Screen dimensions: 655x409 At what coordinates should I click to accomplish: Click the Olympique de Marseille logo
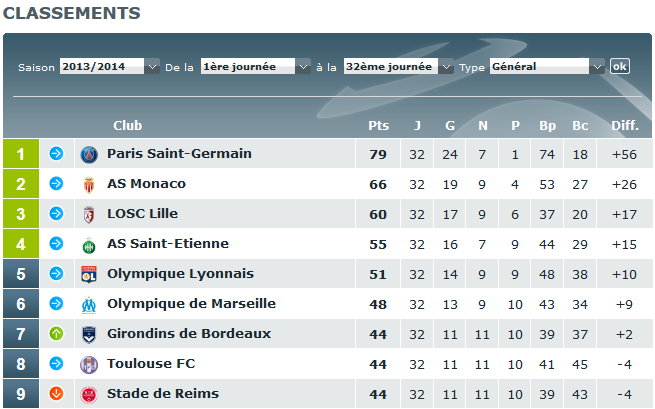point(90,304)
